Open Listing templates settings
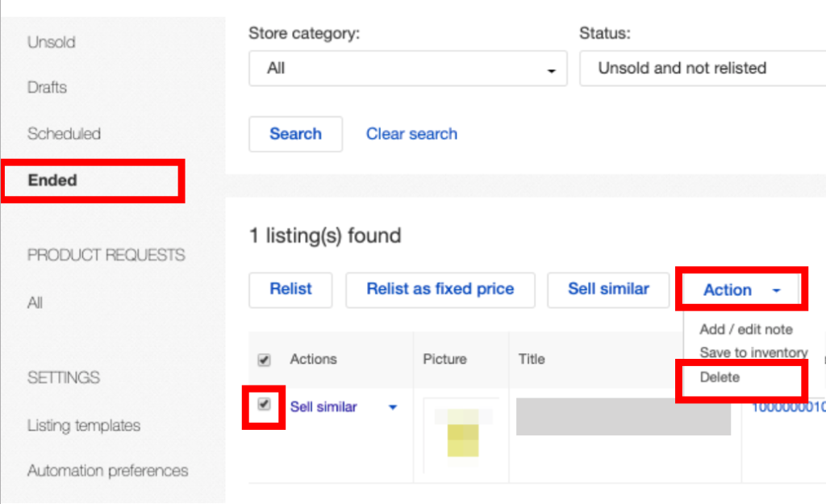The width and height of the screenshot is (826, 504). point(84,426)
